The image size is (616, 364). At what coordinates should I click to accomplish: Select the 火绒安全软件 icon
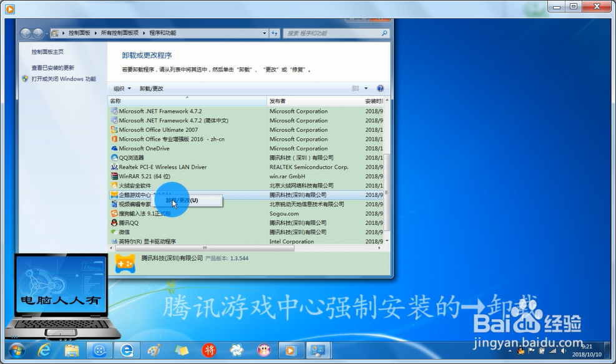click(114, 186)
